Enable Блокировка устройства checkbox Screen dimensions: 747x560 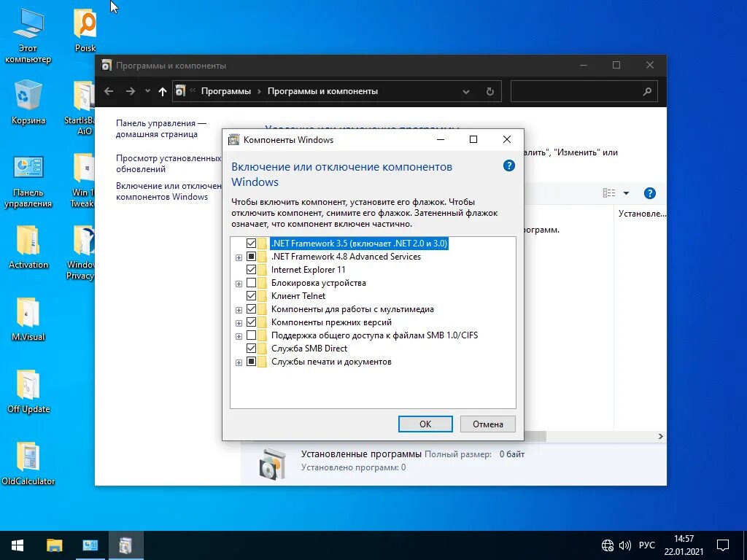tap(251, 283)
